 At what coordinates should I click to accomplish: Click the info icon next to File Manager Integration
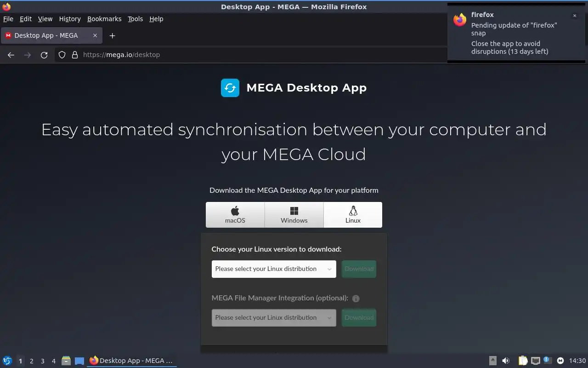tap(356, 299)
